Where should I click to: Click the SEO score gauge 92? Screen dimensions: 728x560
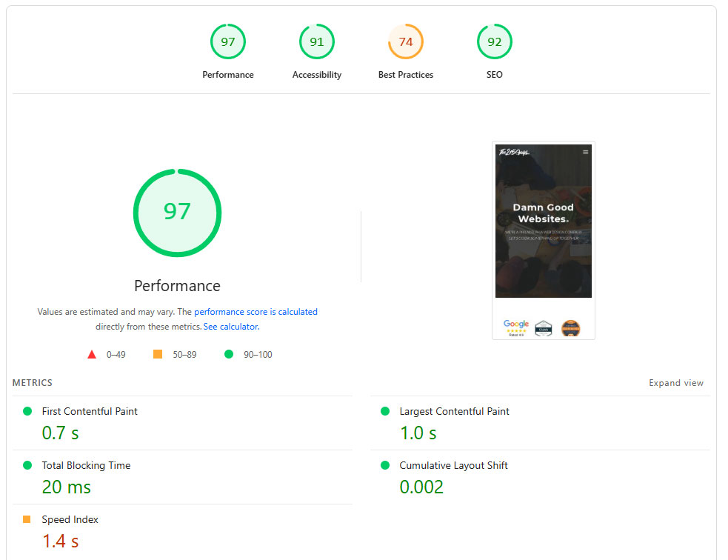pos(495,42)
